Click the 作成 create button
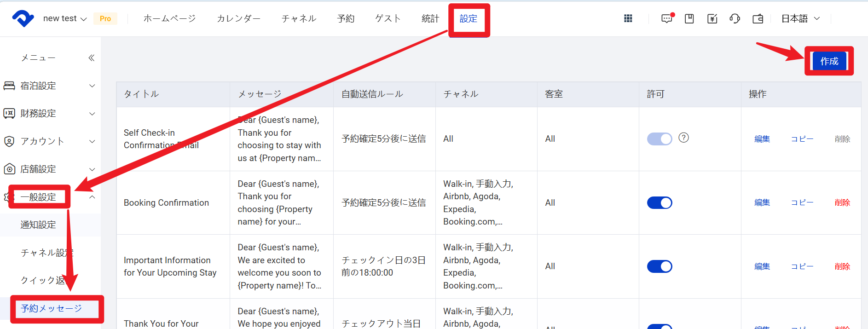Image resolution: width=868 pixels, height=329 pixels. (x=829, y=61)
